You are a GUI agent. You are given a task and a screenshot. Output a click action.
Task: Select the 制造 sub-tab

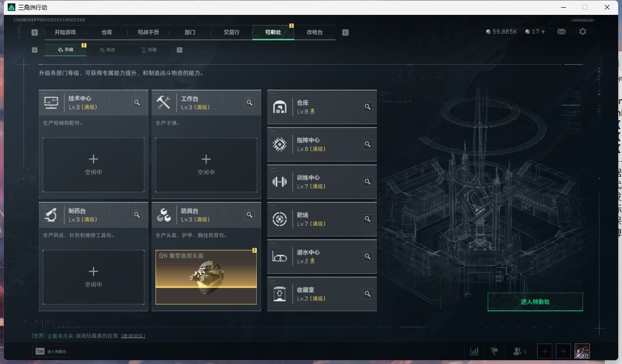click(108, 50)
